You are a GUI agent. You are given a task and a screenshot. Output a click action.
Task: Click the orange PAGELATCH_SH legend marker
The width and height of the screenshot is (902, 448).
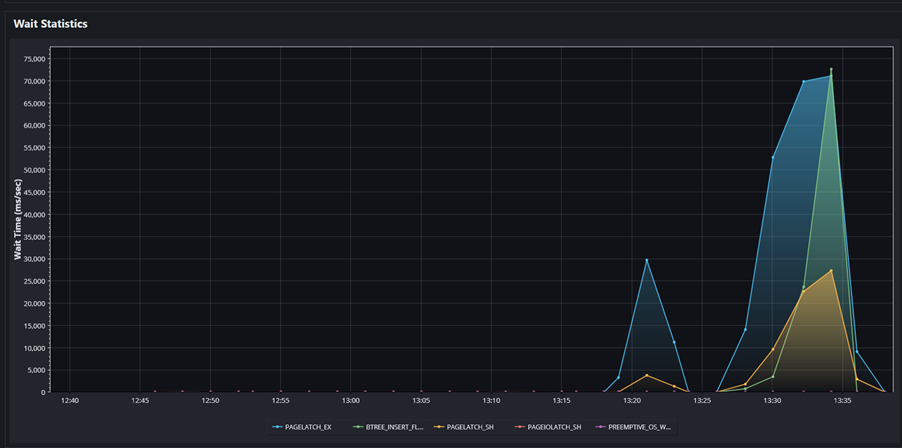438,427
